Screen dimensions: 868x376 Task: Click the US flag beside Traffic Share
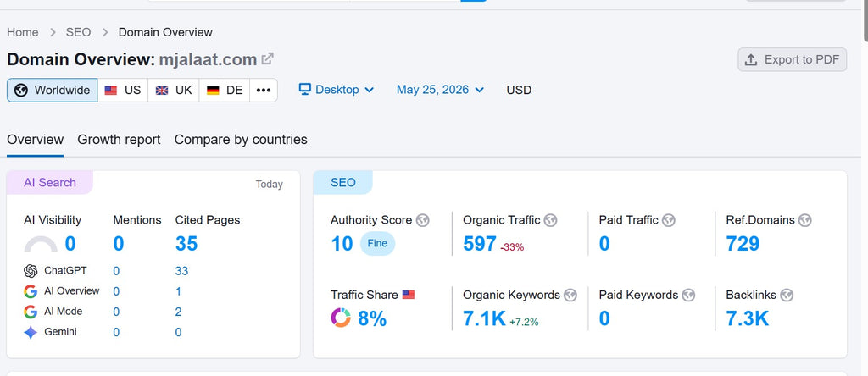point(409,295)
